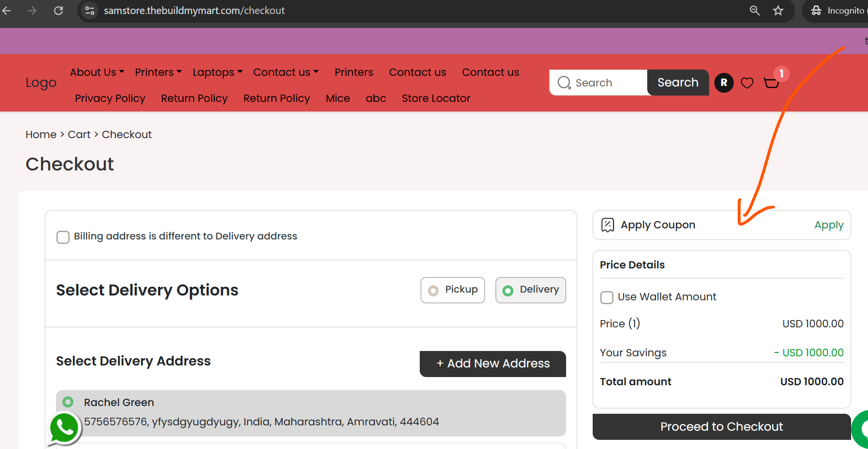Click Proceed to Checkout button
Screen dimensions: 868x449
click(722, 427)
